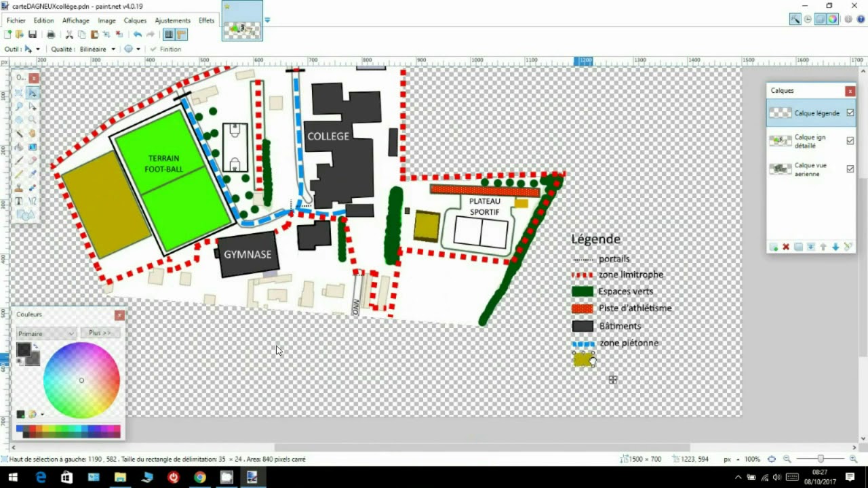Select the Move Selected Pixels tool

(x=33, y=93)
